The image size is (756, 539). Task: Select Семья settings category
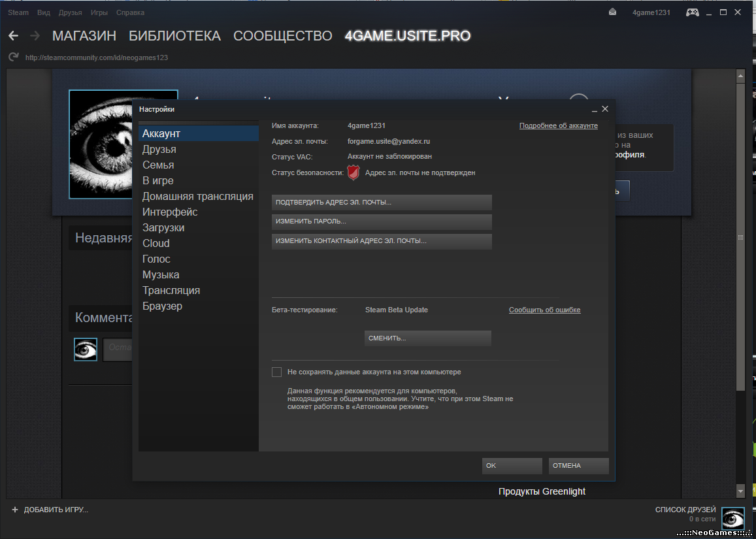[199, 165]
